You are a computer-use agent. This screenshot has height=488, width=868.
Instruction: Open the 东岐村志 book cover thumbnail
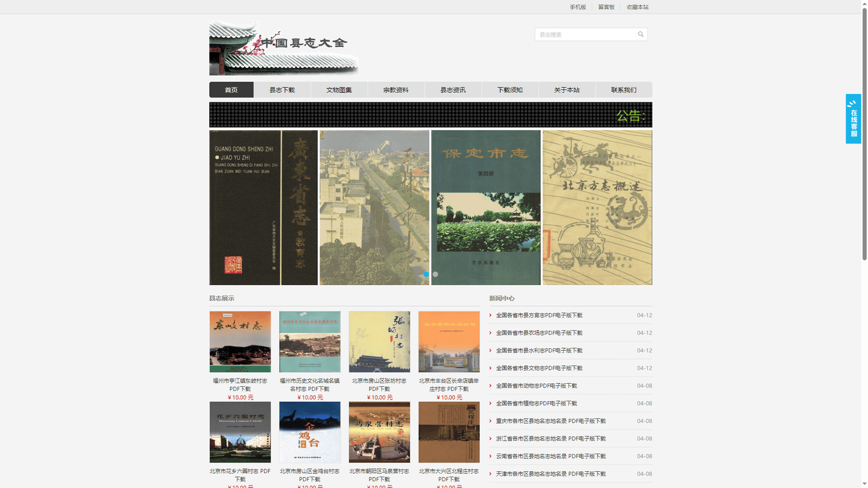[x=240, y=342]
